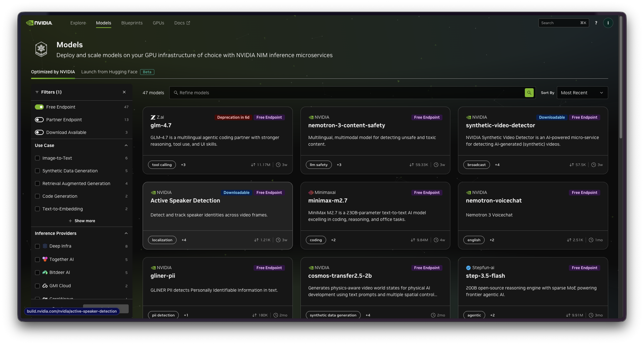Enable the Partner Endpoint toggle
This screenshot has width=644, height=345.
pyautogui.click(x=39, y=120)
